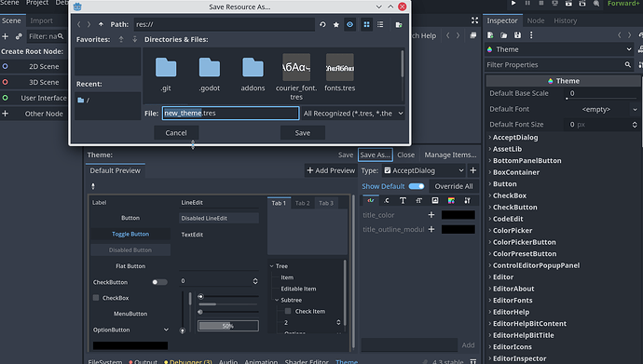Toggle hidden files visibility eye icon

pos(349,24)
